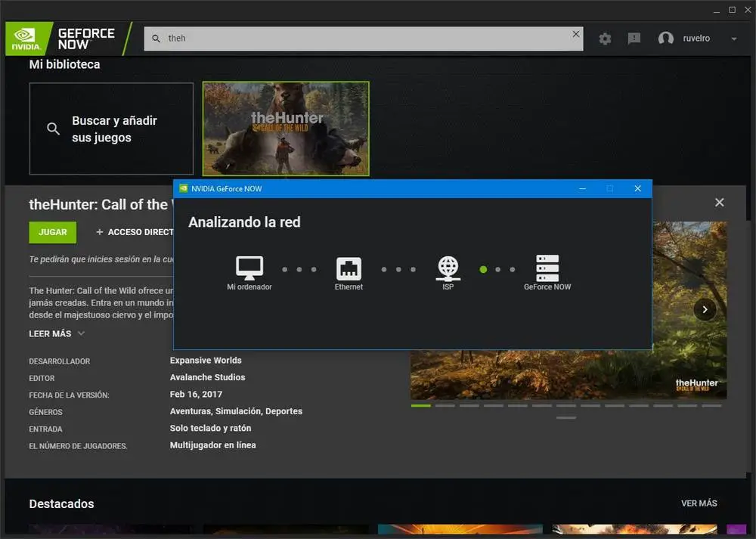Click the 'Analizando la red' heading
Viewport: 756px width, 539px height.
click(x=244, y=222)
